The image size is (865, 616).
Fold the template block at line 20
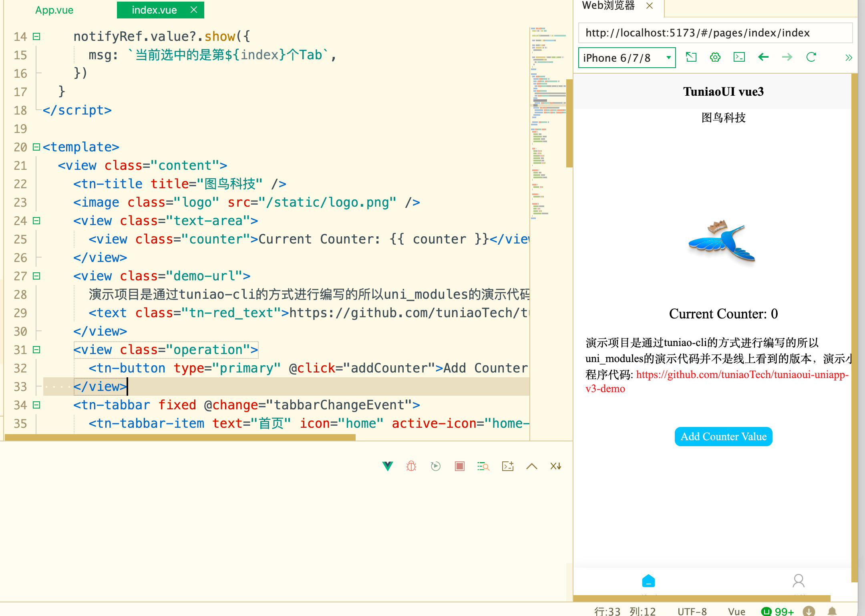pyautogui.click(x=36, y=147)
